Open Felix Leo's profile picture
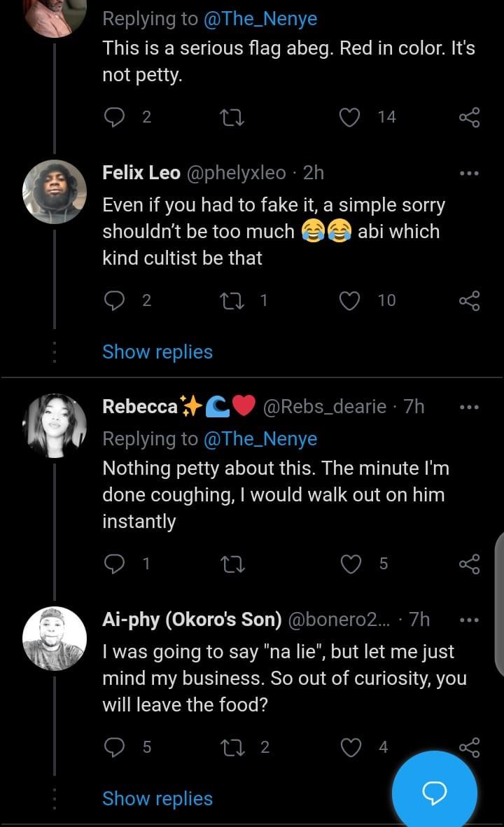The height and width of the screenshot is (827, 504). pos(55,192)
